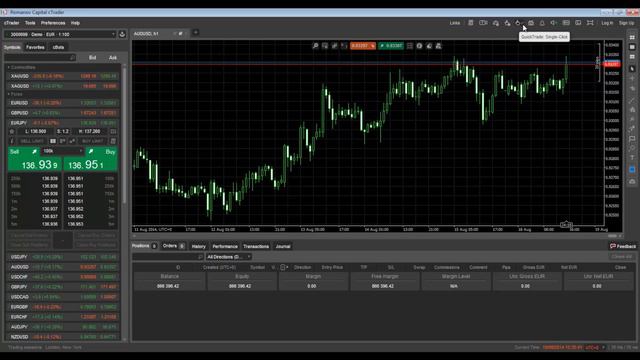The image size is (640, 360).
Task: Open the cTrader menu
Action: [12, 23]
